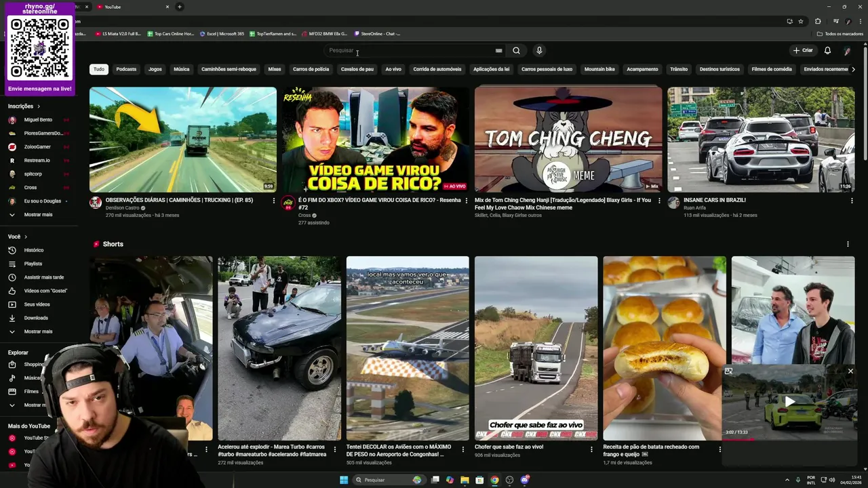The height and width of the screenshot is (488, 868).
Task: Open more options for OBSERVAÇÕES DIÁRIAS video
Action: pyautogui.click(x=274, y=201)
